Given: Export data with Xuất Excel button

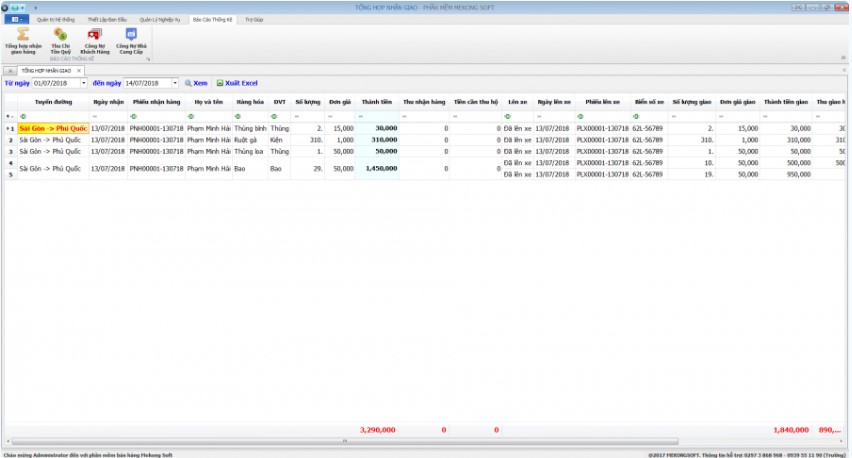Looking at the screenshot, I should click(237, 83).
